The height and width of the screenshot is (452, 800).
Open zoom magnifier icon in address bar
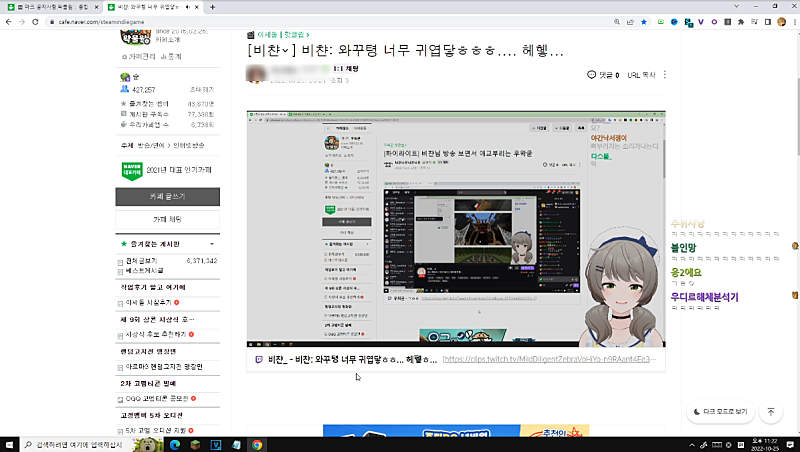coord(617,22)
